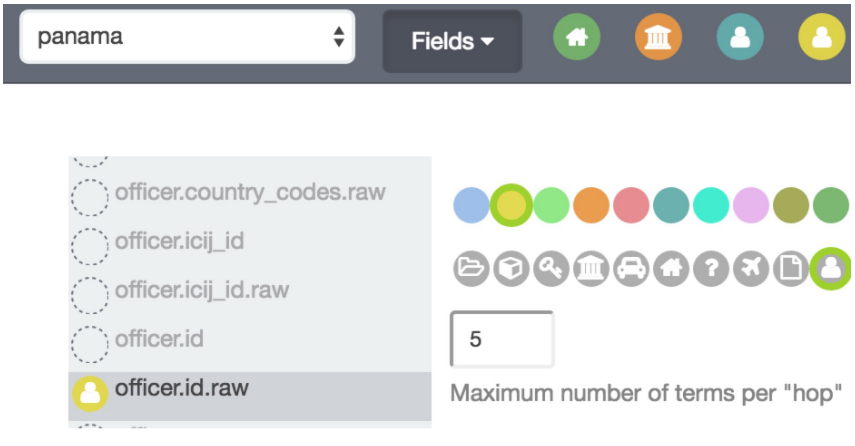Select officer.icij_id.raw in the field list
Screen dimensions: 855x446
tap(202, 290)
